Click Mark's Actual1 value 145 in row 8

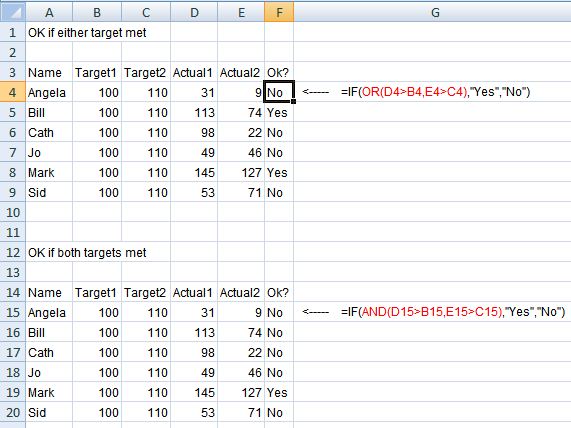(x=205, y=173)
